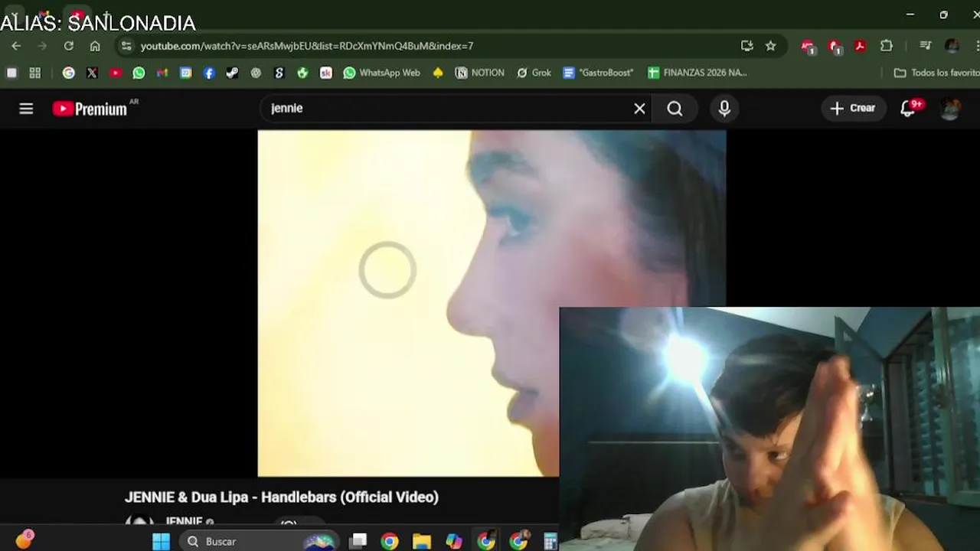Image resolution: width=980 pixels, height=551 pixels.
Task: Click the Handlebars video player
Action: [491, 303]
